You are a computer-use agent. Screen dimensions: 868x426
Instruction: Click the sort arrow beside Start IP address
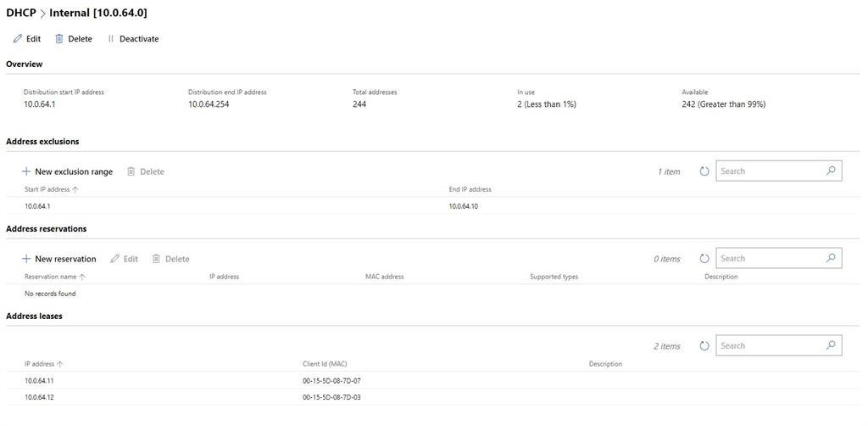click(x=75, y=189)
